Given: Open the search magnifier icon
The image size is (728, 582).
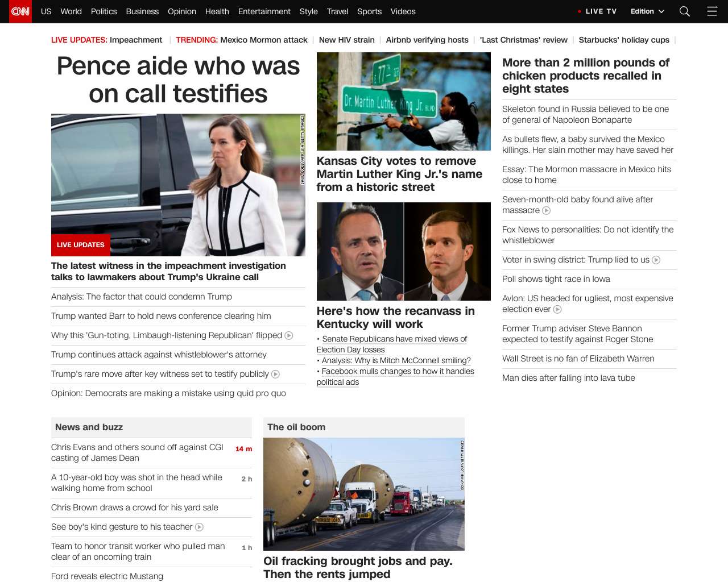Looking at the screenshot, I should click(x=685, y=11).
